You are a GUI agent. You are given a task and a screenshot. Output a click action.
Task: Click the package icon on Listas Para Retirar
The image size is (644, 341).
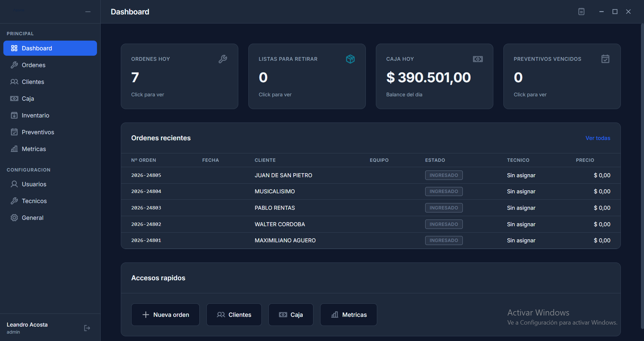coord(350,59)
